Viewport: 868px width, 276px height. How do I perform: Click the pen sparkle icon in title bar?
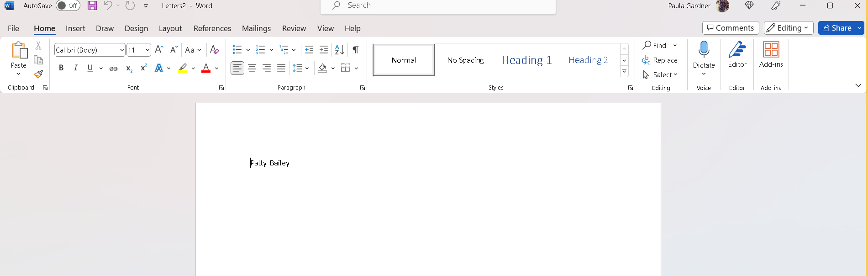pos(776,5)
